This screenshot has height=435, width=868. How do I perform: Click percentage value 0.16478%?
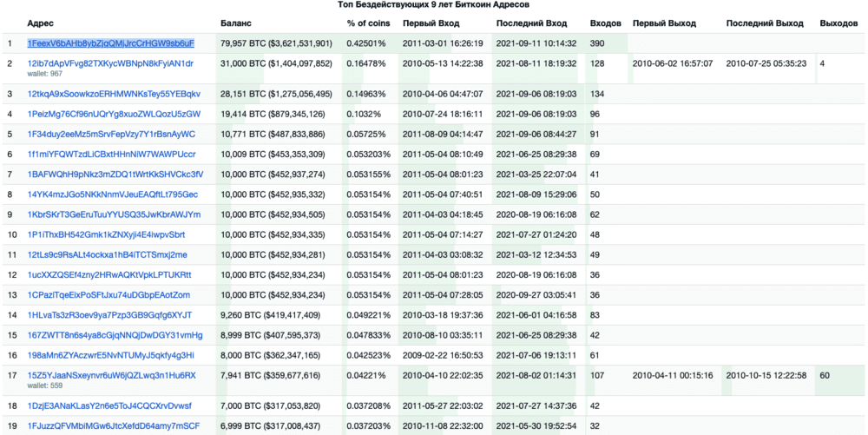pyautogui.click(x=366, y=63)
